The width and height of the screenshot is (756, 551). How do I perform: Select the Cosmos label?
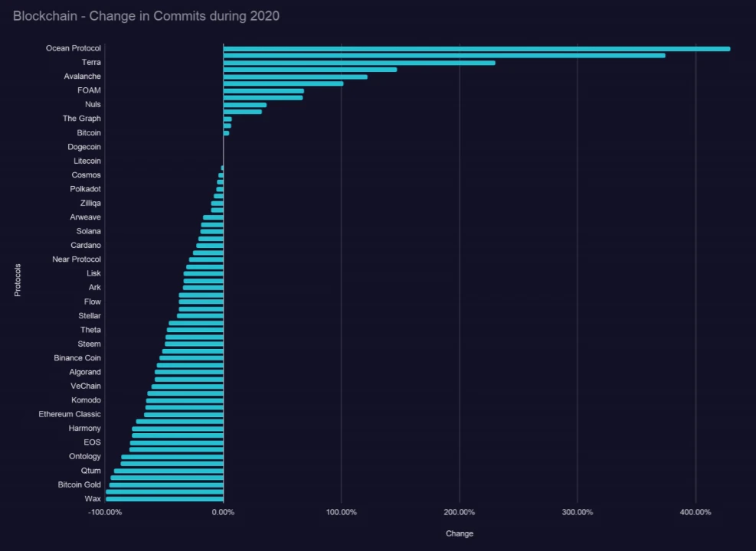click(86, 174)
